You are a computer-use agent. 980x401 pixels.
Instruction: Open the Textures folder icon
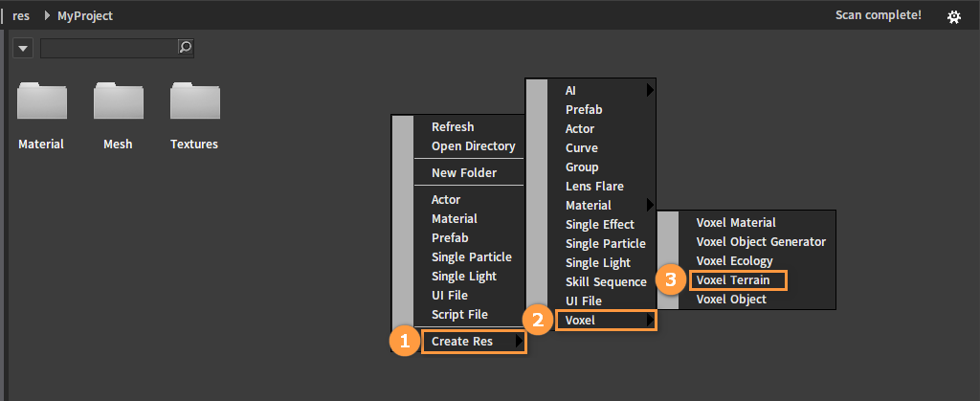[x=194, y=100]
